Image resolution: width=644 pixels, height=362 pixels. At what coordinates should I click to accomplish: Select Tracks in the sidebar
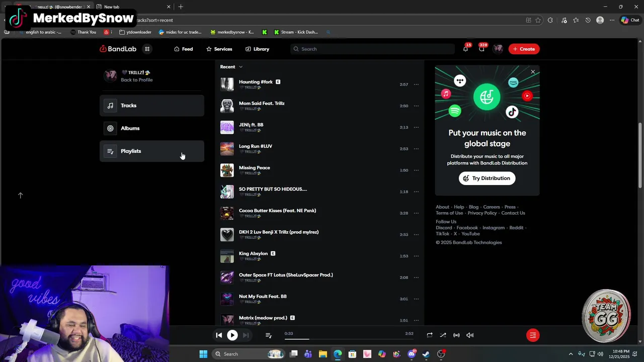(x=152, y=106)
